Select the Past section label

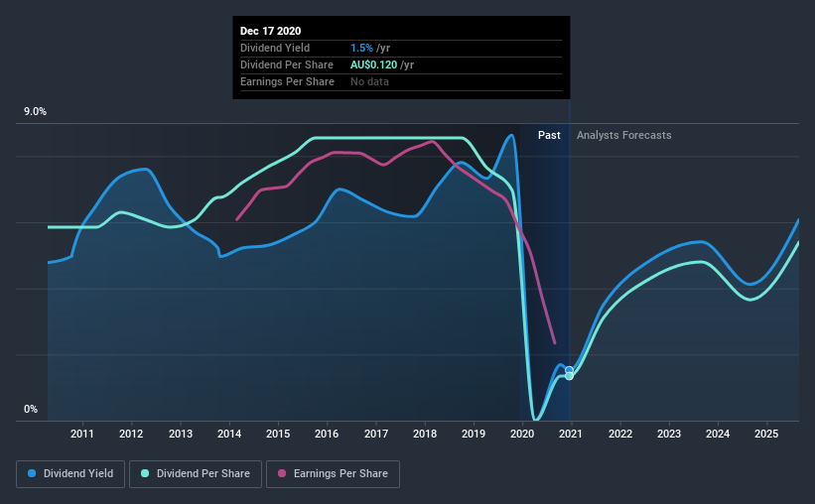click(x=549, y=135)
